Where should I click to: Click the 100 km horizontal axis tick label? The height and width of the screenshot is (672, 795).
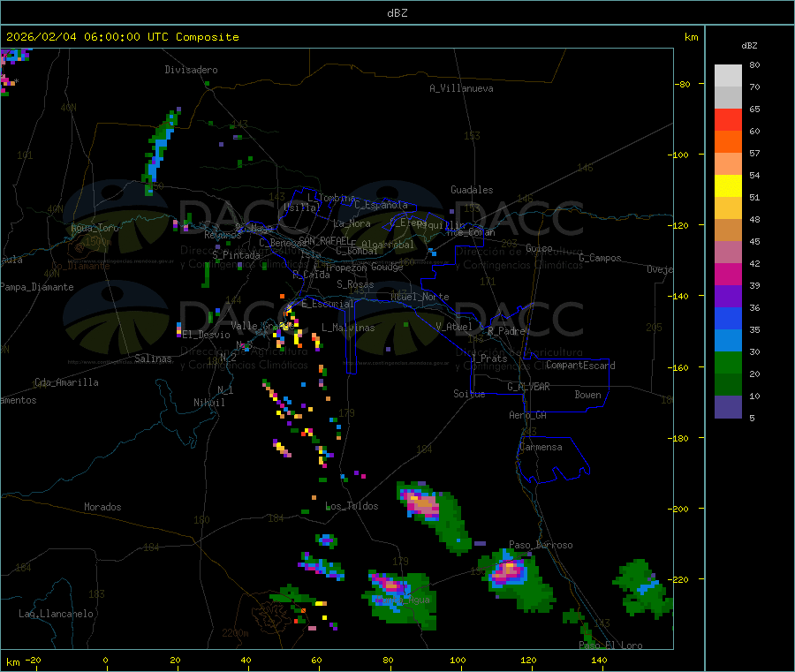[x=458, y=660]
